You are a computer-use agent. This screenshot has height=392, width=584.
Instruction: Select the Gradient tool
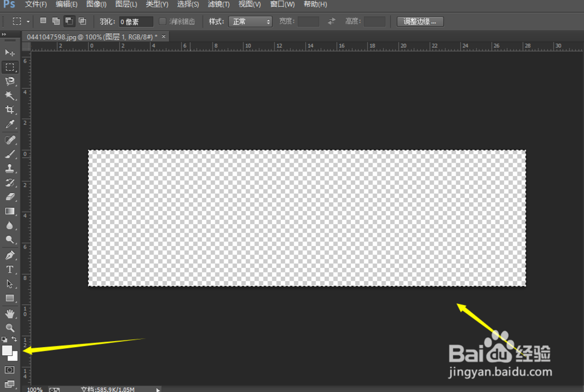pos(10,211)
